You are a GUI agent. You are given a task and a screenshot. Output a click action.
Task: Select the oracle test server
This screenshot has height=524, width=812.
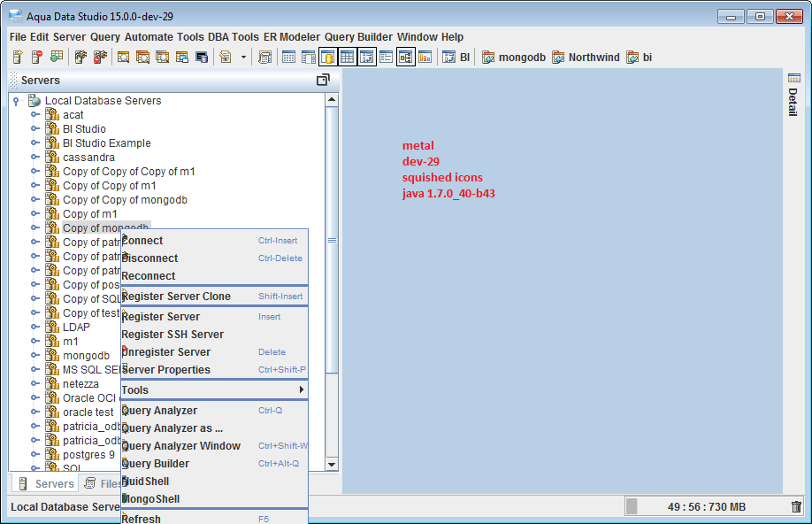[x=88, y=412]
